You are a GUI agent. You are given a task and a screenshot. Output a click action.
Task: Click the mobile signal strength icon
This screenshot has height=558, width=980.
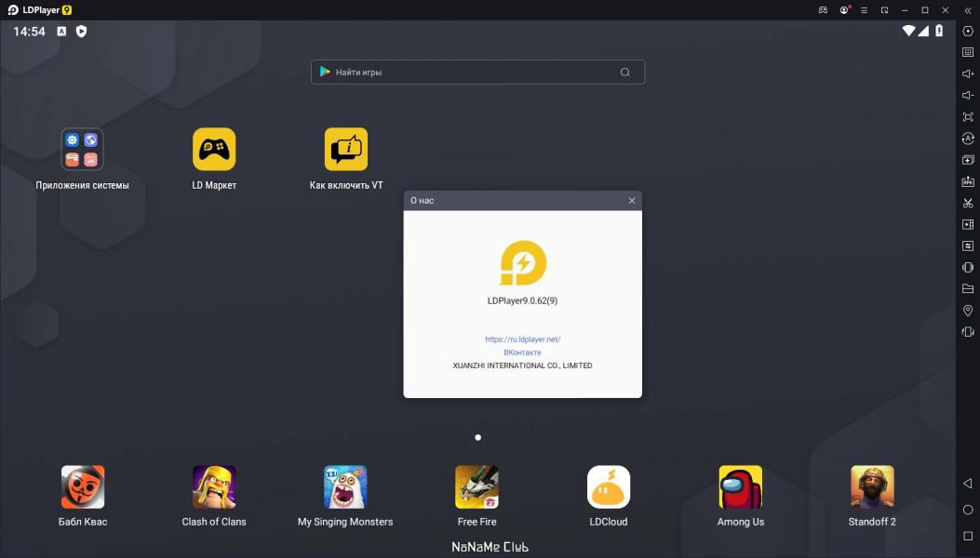point(923,31)
